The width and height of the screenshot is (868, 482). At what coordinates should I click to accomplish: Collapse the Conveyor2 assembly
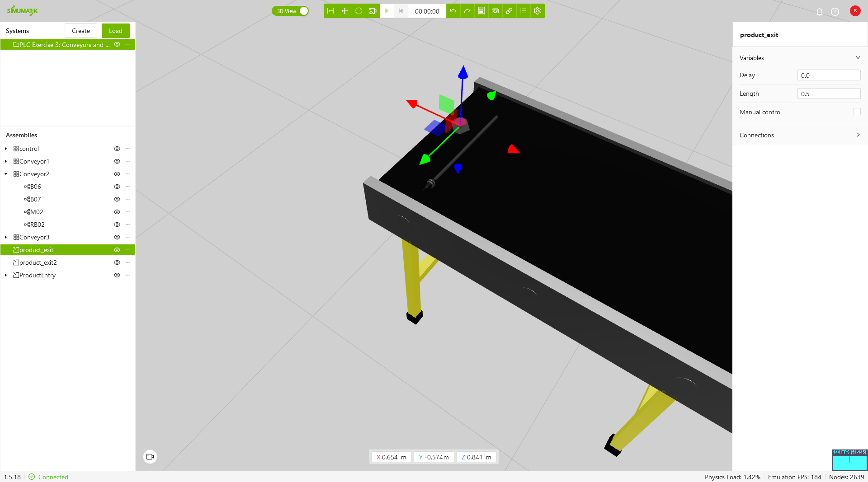tap(6, 174)
